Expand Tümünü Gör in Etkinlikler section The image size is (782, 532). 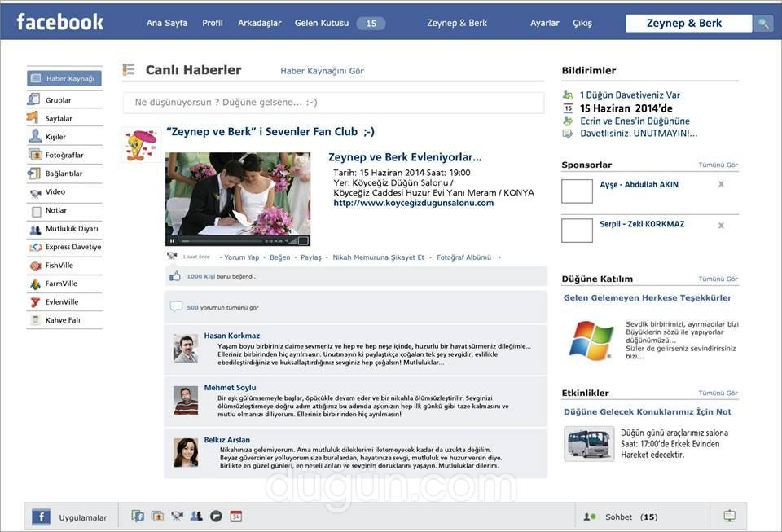tap(718, 394)
